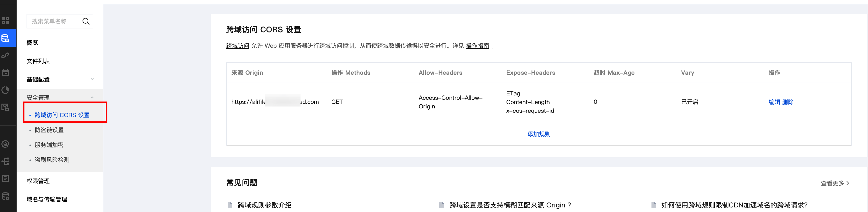Focus the 搜索菜单名称 search field

[x=54, y=21]
